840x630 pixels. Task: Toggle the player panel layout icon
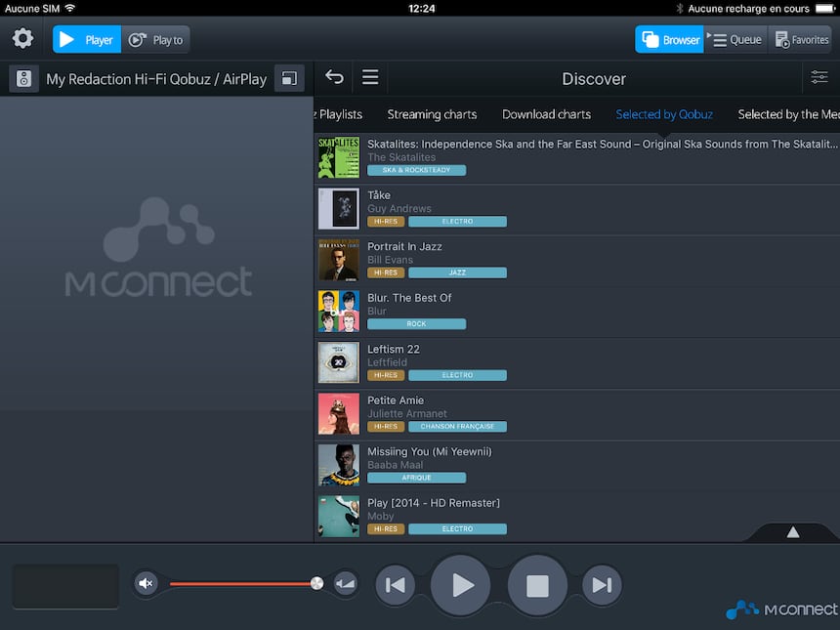(x=289, y=79)
